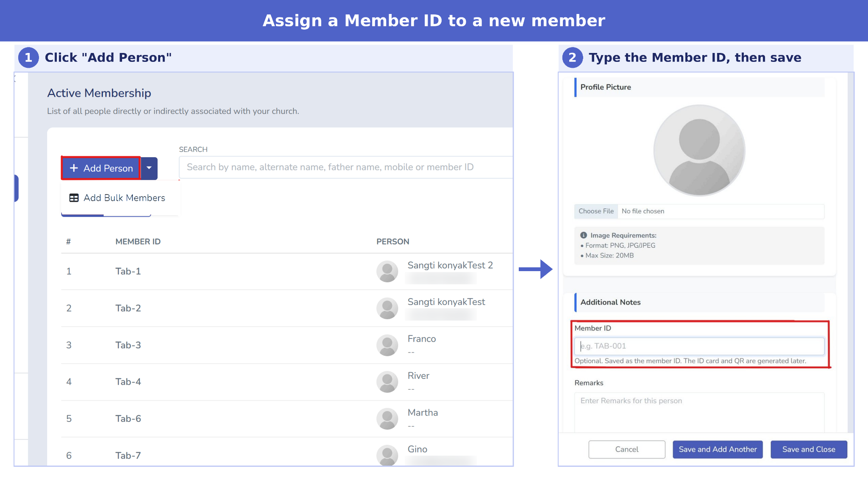Select member ID Tab-7 cell
Image resolution: width=868 pixels, height=480 pixels.
pos(128,455)
